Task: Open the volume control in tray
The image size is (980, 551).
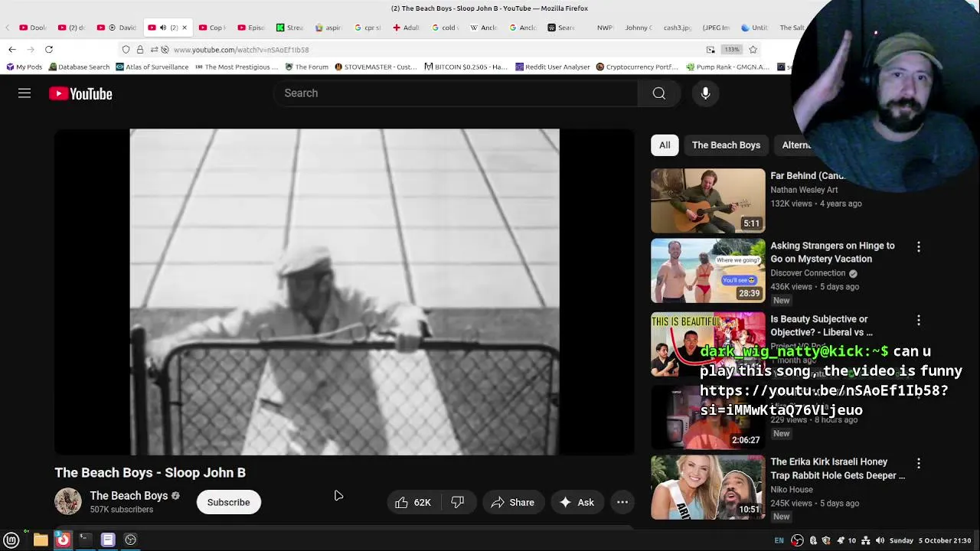Action: [x=880, y=540]
